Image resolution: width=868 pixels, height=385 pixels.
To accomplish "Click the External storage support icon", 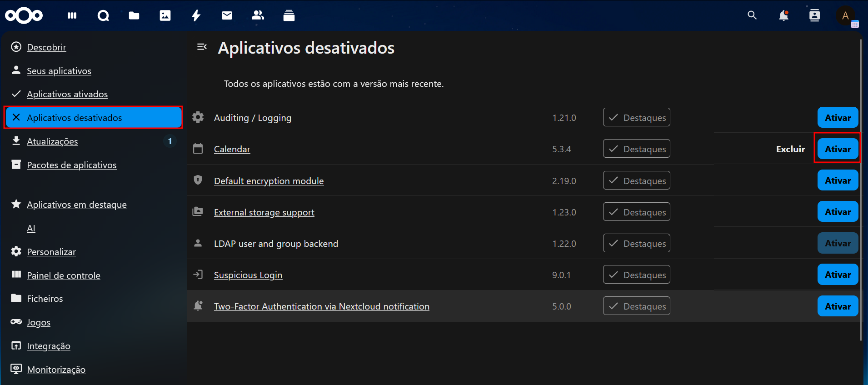I will pyautogui.click(x=198, y=211).
